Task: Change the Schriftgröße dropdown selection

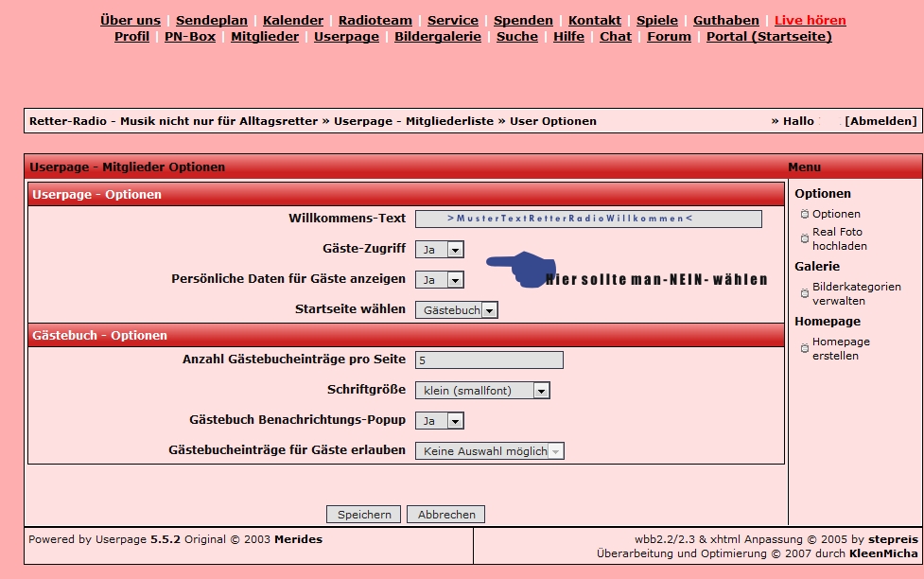Action: coord(482,391)
